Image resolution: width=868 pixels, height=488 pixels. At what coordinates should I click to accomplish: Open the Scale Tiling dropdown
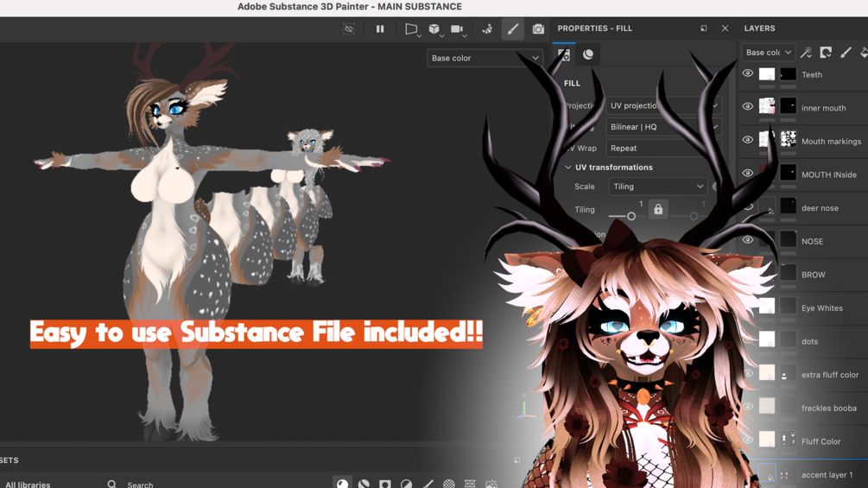pos(657,187)
